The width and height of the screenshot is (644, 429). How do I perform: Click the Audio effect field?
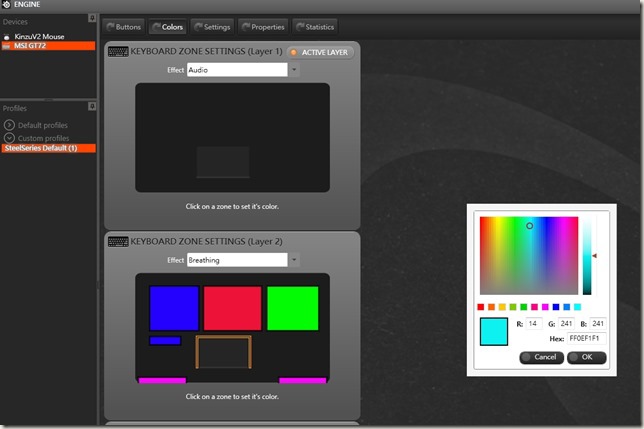point(237,70)
